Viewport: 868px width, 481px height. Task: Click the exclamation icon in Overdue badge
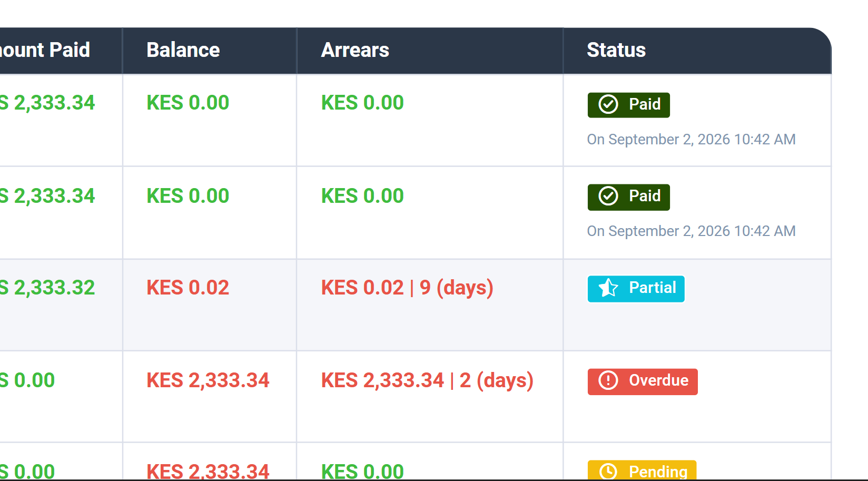608,380
